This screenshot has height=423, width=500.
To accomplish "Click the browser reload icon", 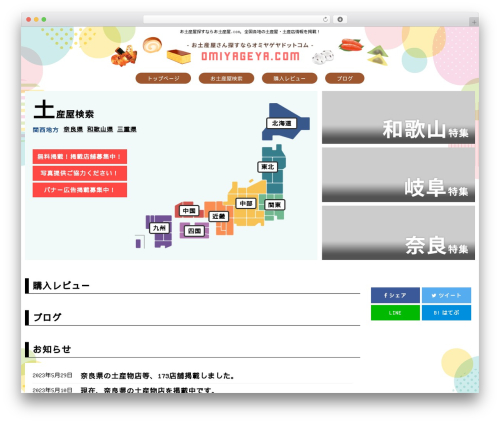I will click(325, 19).
